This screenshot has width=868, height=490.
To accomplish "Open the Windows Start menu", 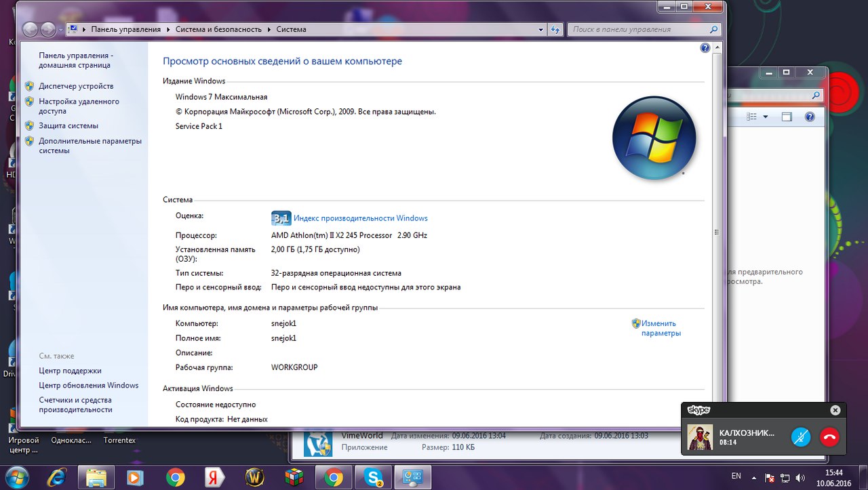I will pyautogui.click(x=18, y=477).
